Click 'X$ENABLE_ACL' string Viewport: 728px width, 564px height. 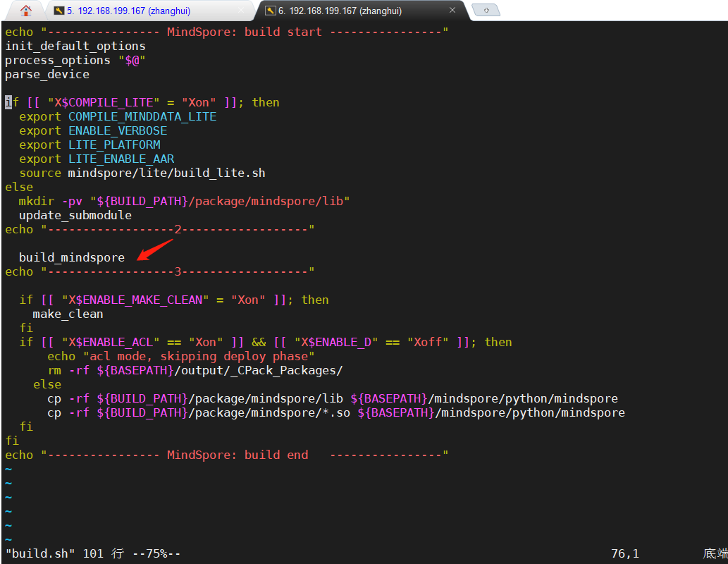point(111,342)
